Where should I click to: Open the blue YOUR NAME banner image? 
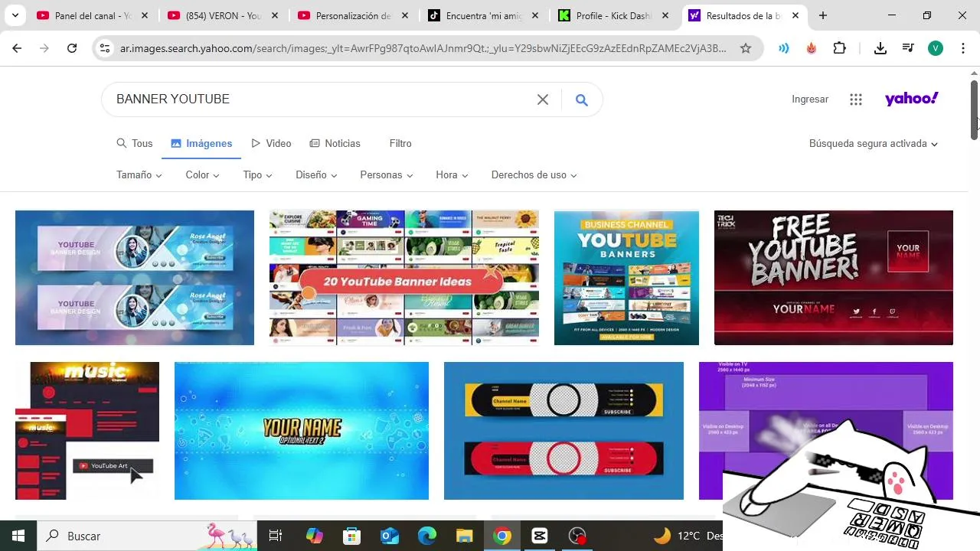click(x=302, y=431)
